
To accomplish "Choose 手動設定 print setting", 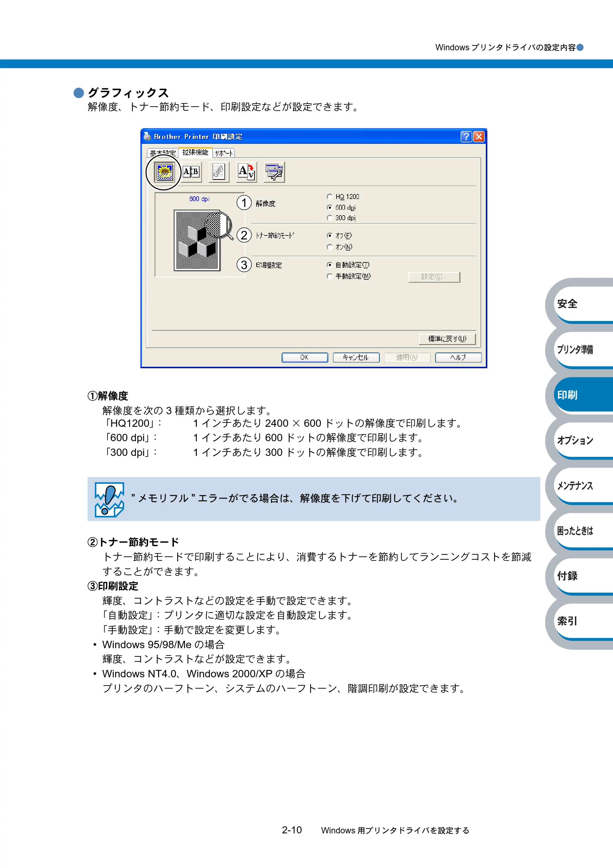I will point(349,276).
